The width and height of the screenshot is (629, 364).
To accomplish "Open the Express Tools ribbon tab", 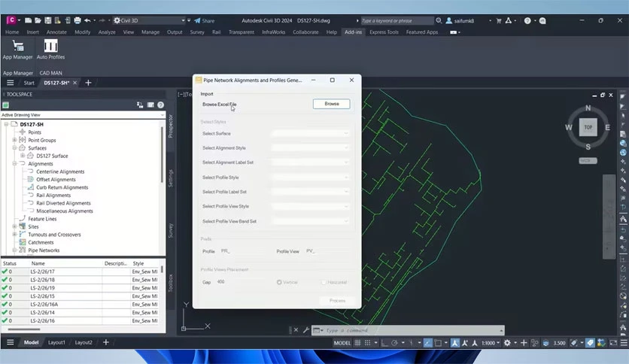I will pyautogui.click(x=384, y=32).
